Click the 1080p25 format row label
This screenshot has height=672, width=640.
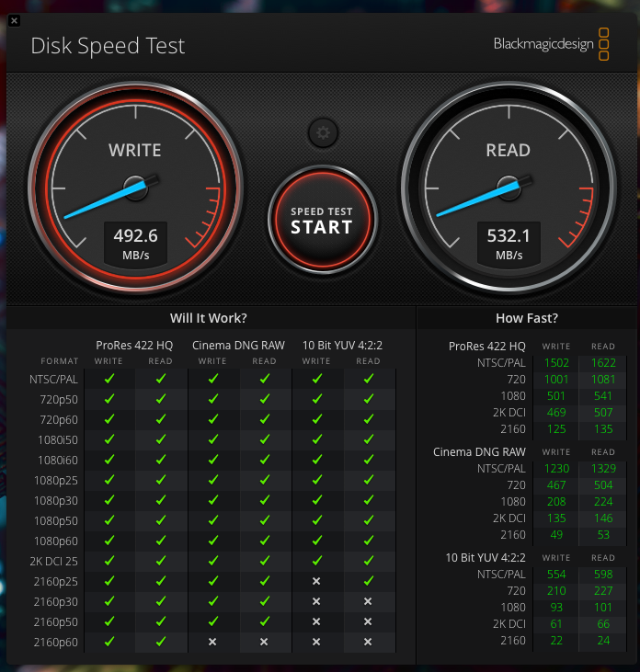coord(56,481)
